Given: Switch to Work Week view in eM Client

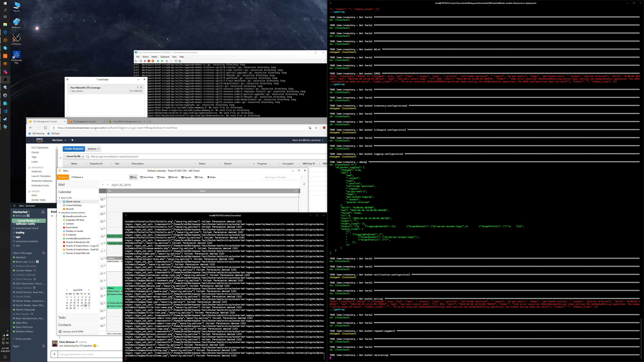Looking at the screenshot, I should click(147, 177).
